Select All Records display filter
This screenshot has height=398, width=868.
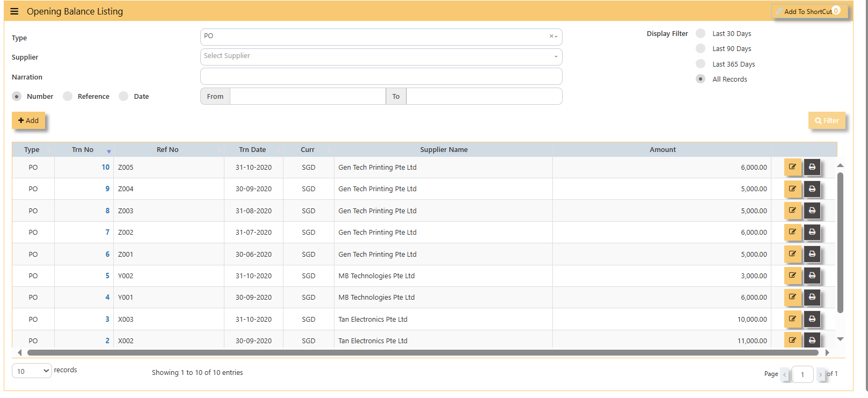(701, 79)
